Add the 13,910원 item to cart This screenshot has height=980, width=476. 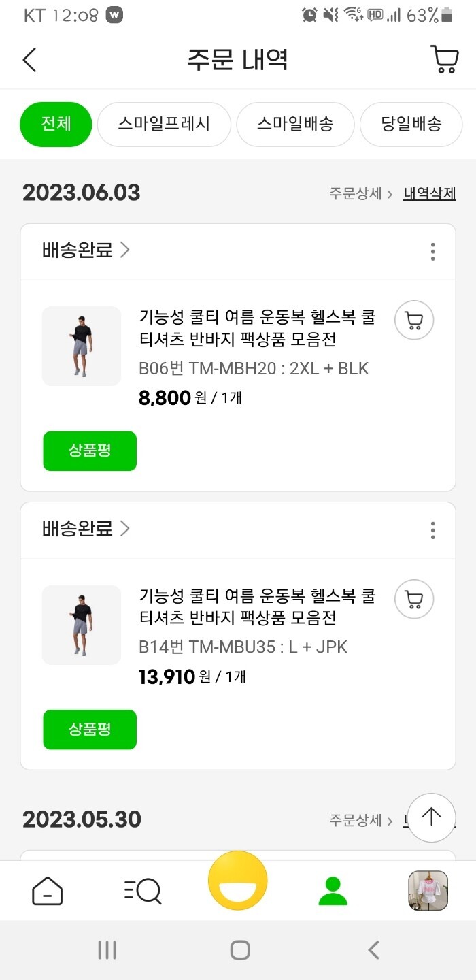[414, 599]
